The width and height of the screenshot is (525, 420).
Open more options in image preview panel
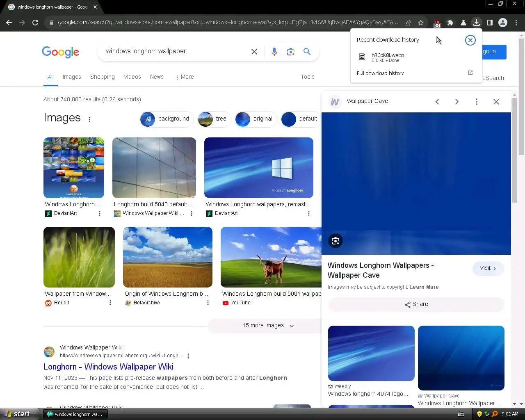pyautogui.click(x=477, y=102)
